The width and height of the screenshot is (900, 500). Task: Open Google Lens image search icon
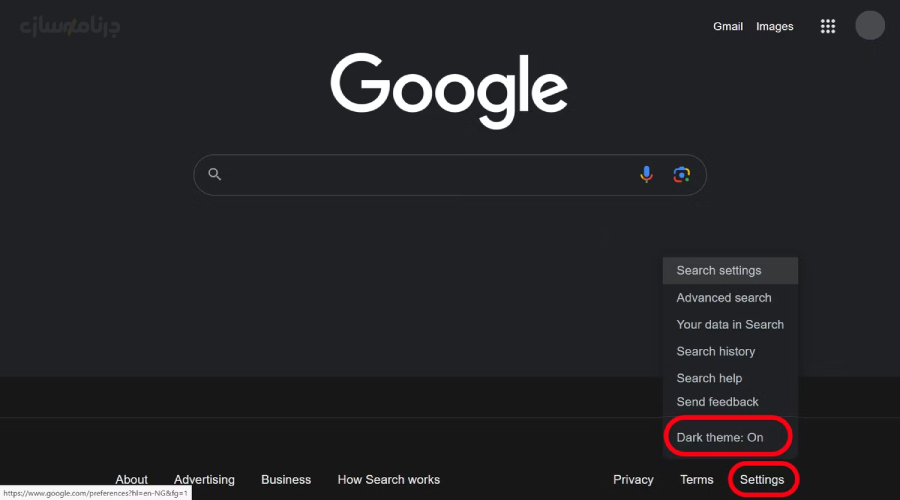(x=682, y=174)
